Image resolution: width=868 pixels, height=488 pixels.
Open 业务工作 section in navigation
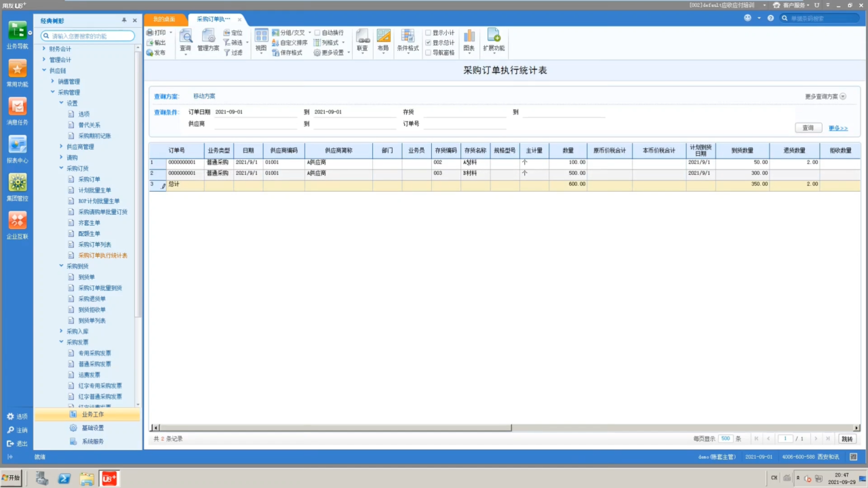(87, 414)
